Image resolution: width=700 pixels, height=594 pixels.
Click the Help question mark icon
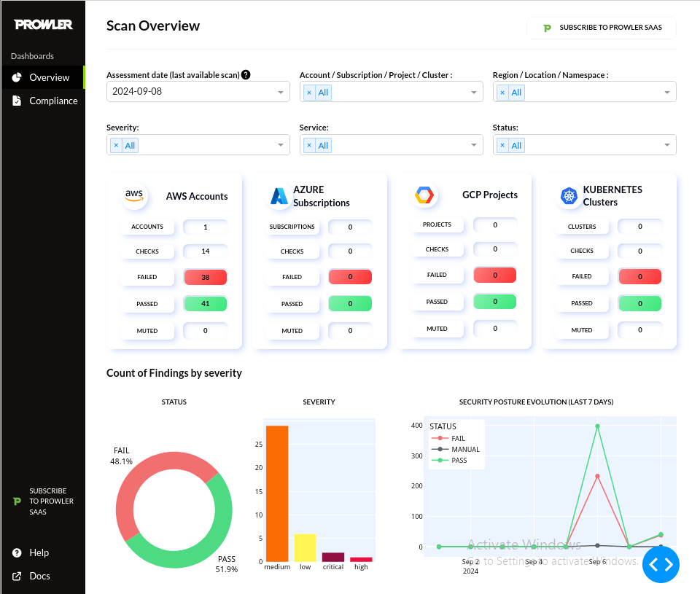(17, 553)
